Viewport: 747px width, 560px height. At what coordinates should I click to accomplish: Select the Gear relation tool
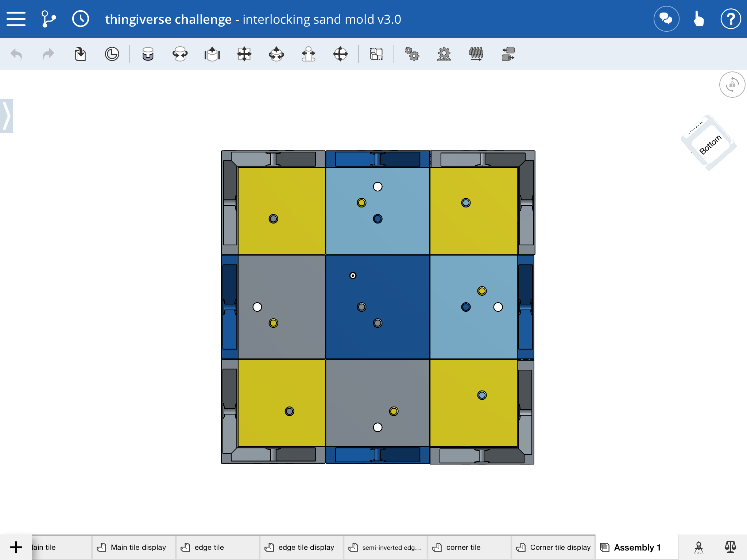click(412, 54)
